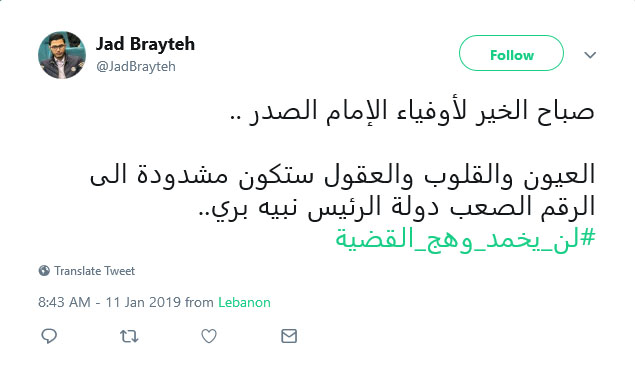635x365 pixels.
Task: Click the display name Jad Brayteh
Action: [x=145, y=44]
